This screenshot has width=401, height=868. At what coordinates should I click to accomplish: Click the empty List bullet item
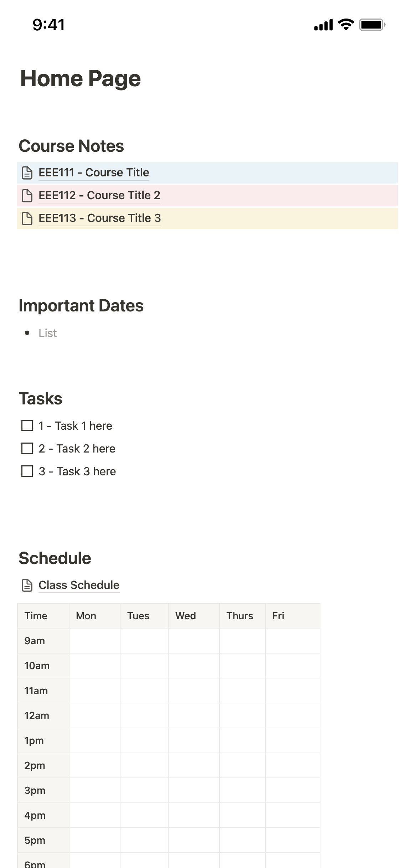[x=48, y=333]
